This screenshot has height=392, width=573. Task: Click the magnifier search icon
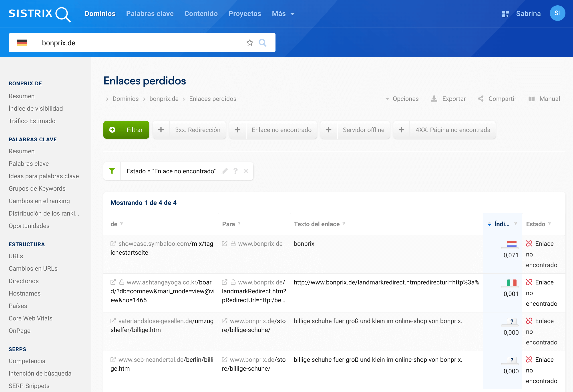pyautogui.click(x=262, y=43)
